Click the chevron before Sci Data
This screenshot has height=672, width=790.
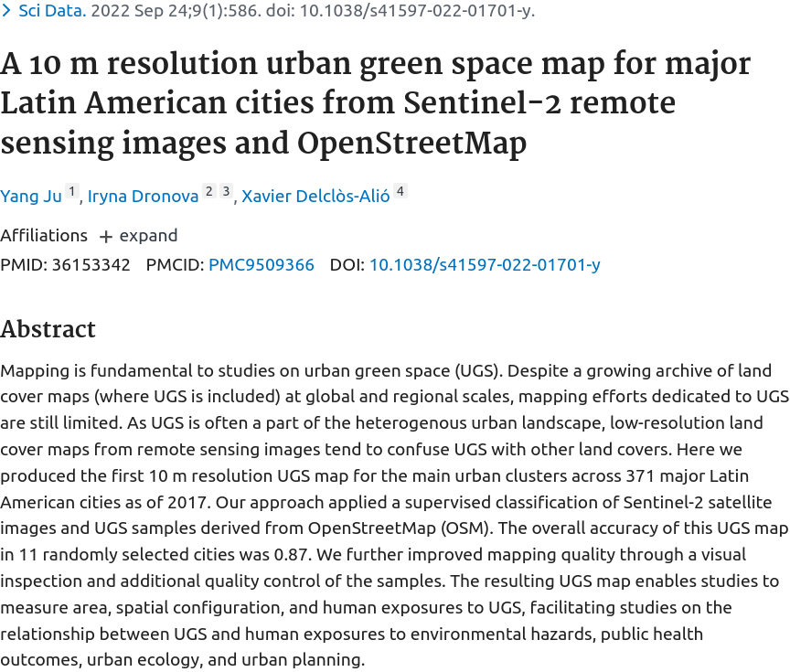pos(7,11)
